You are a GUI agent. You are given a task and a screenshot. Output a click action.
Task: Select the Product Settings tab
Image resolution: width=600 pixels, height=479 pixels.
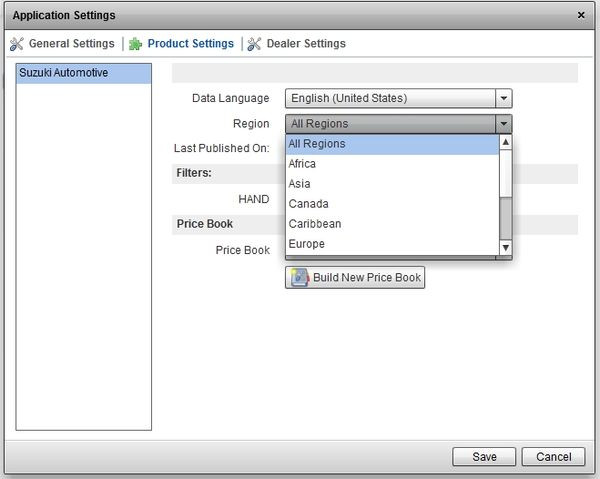coord(190,44)
